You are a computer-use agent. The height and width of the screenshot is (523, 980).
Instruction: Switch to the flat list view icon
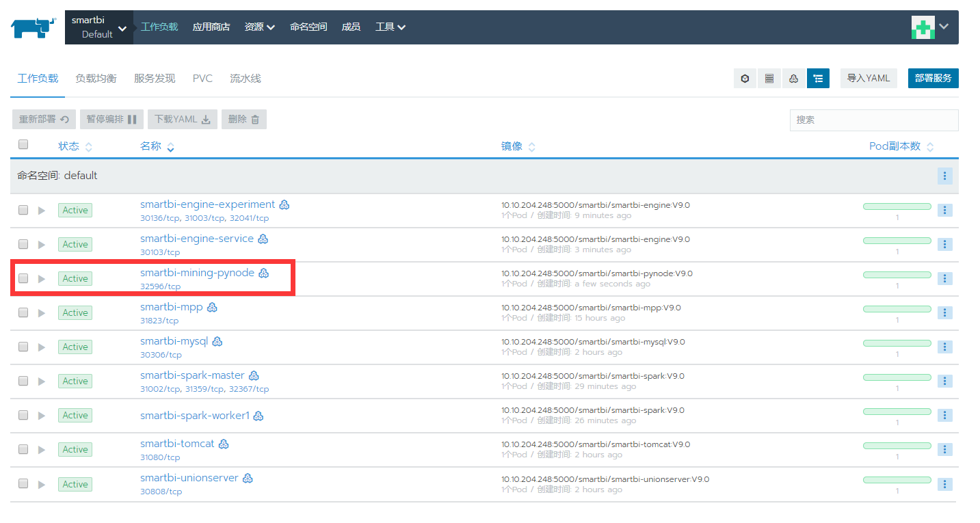[x=769, y=79]
